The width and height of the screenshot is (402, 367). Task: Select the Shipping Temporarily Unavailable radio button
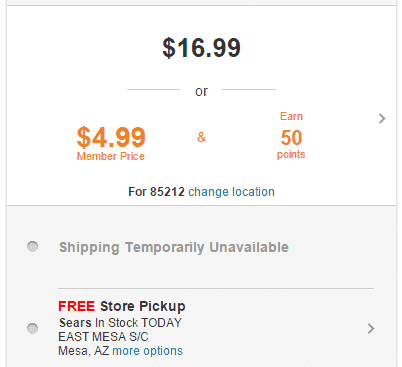point(32,247)
